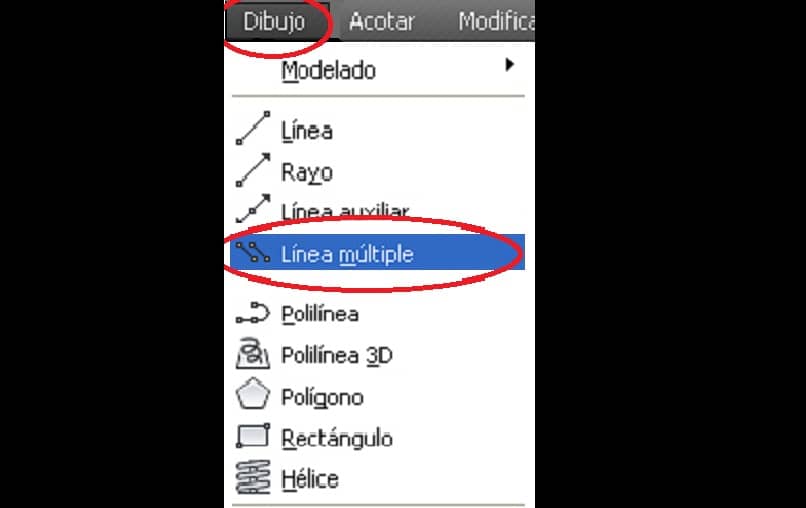
Task: Open the Modificar menu
Action: 496,22
